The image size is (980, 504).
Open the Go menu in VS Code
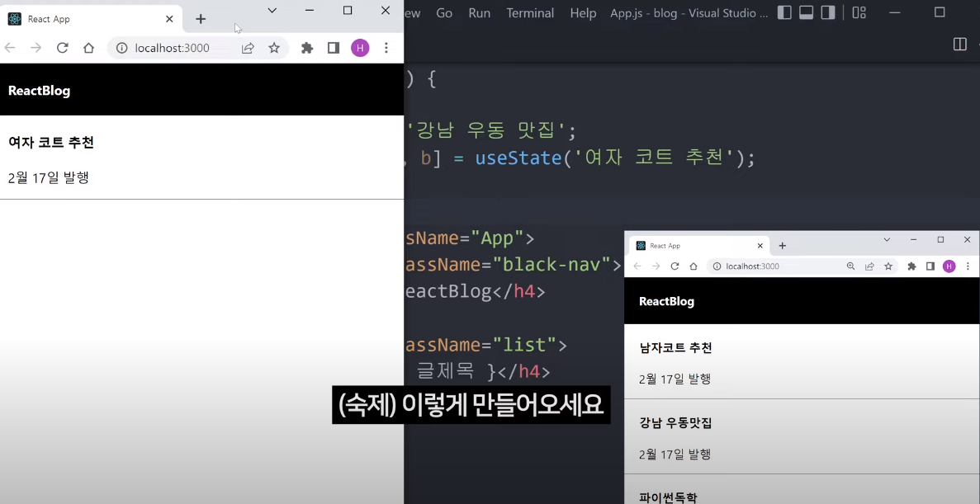pyautogui.click(x=444, y=13)
